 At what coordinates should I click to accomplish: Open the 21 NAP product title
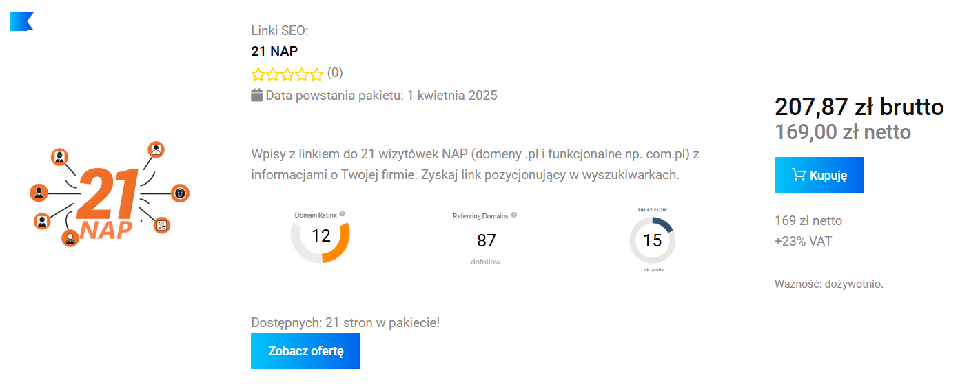[274, 51]
